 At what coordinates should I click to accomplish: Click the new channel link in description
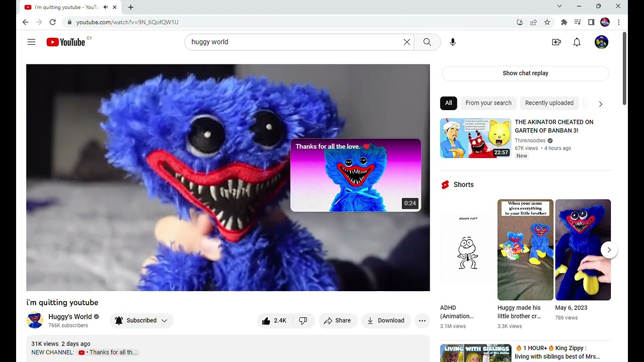[108, 352]
